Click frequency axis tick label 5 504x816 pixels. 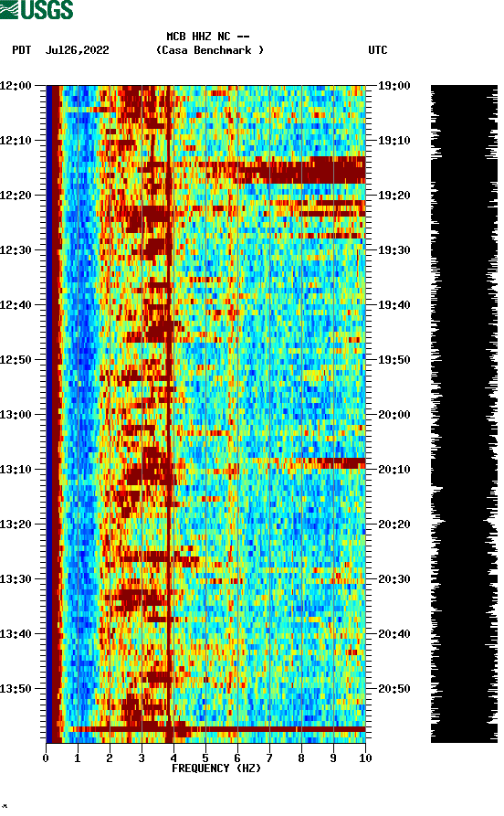(205, 758)
